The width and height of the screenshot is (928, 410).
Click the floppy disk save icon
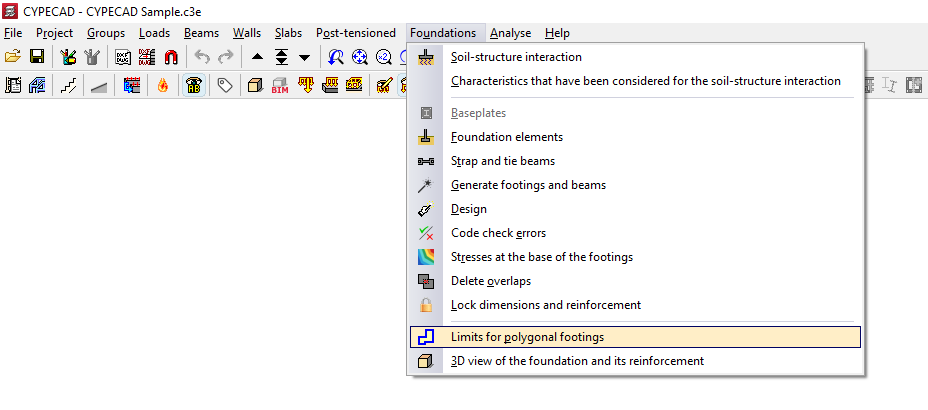[x=37, y=57]
